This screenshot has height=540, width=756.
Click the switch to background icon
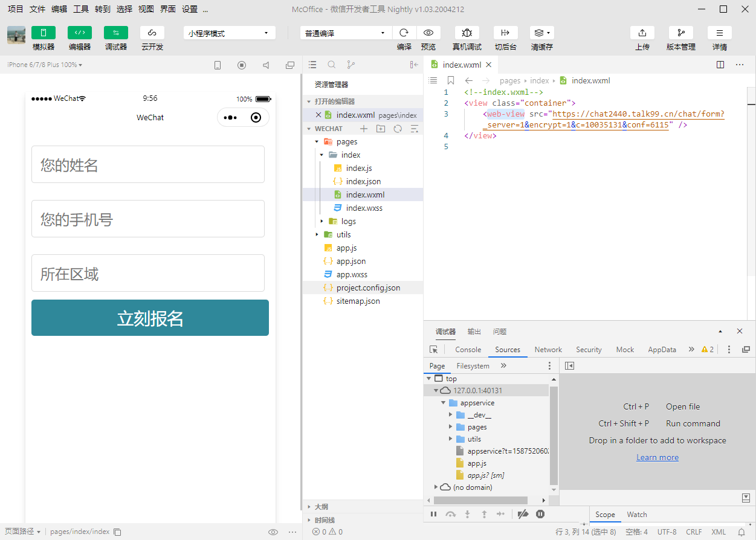(506, 33)
